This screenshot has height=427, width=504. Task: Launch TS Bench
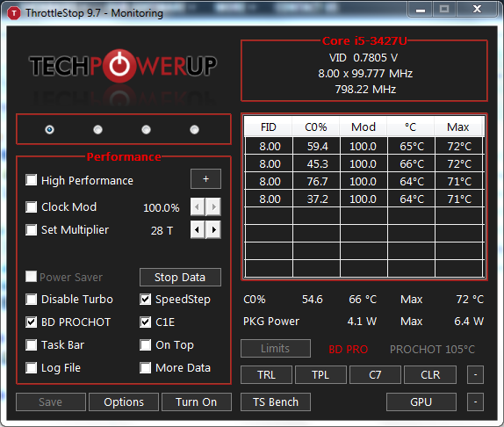(276, 402)
